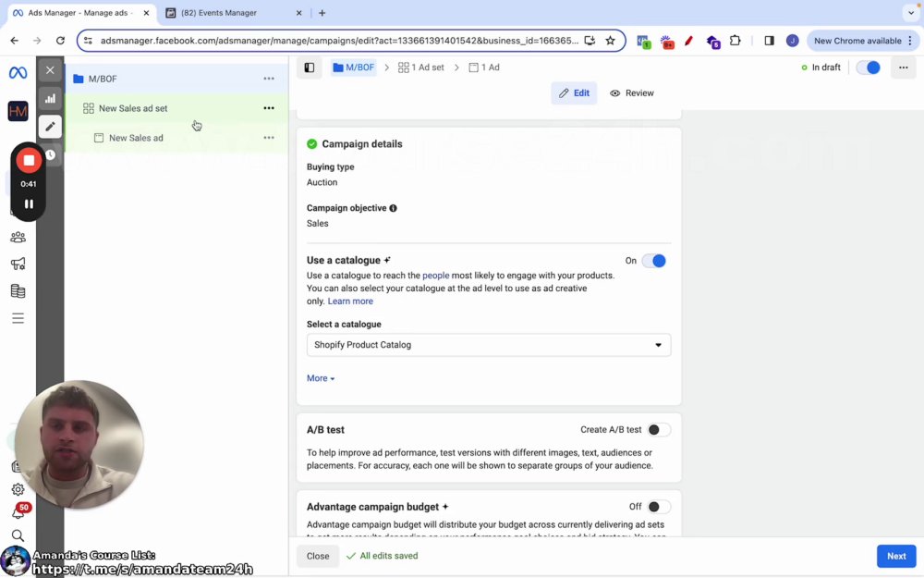Go to 1 Ad set breadcrumb
924x578 pixels.
point(420,68)
